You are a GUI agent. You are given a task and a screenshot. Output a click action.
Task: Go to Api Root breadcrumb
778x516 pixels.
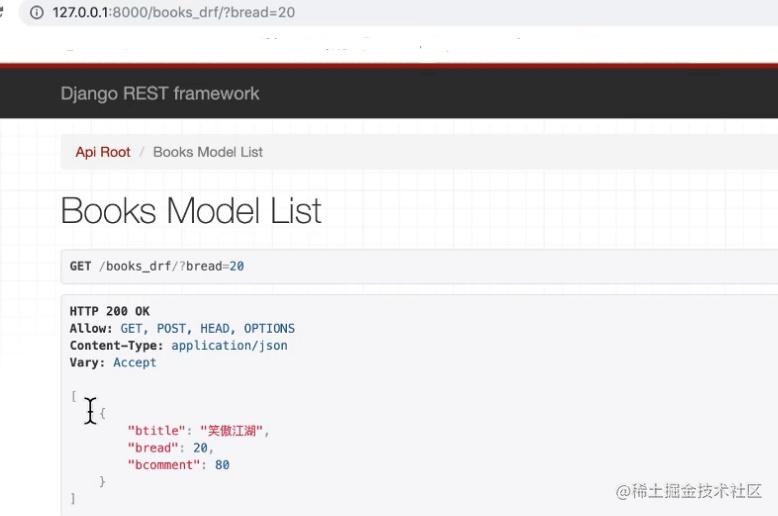click(103, 152)
